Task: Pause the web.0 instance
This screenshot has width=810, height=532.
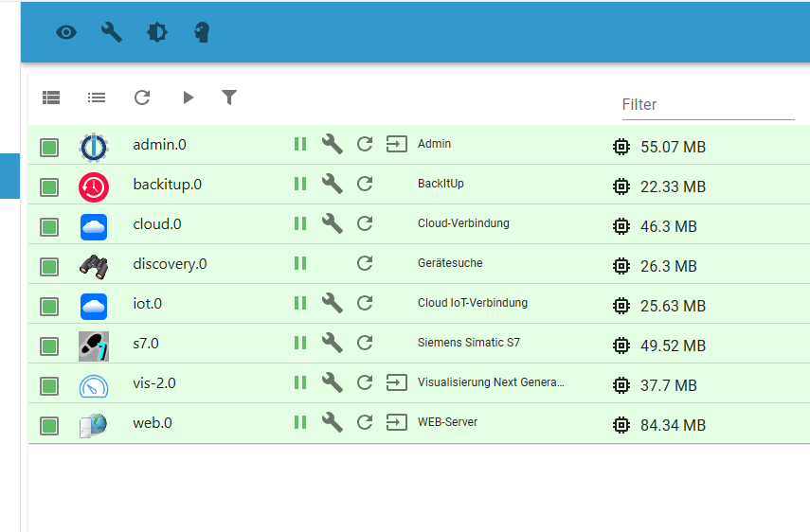Action: (x=300, y=422)
